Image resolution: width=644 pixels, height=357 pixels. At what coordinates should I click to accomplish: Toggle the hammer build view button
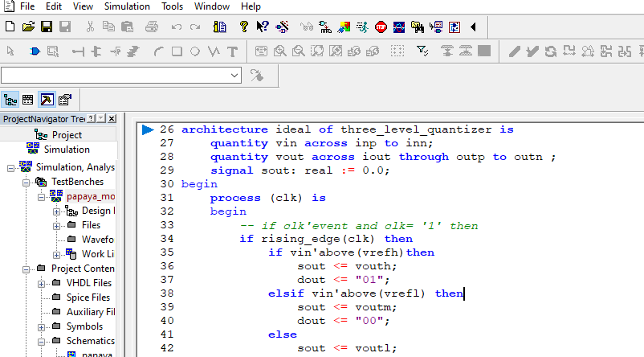pyautogui.click(x=47, y=100)
